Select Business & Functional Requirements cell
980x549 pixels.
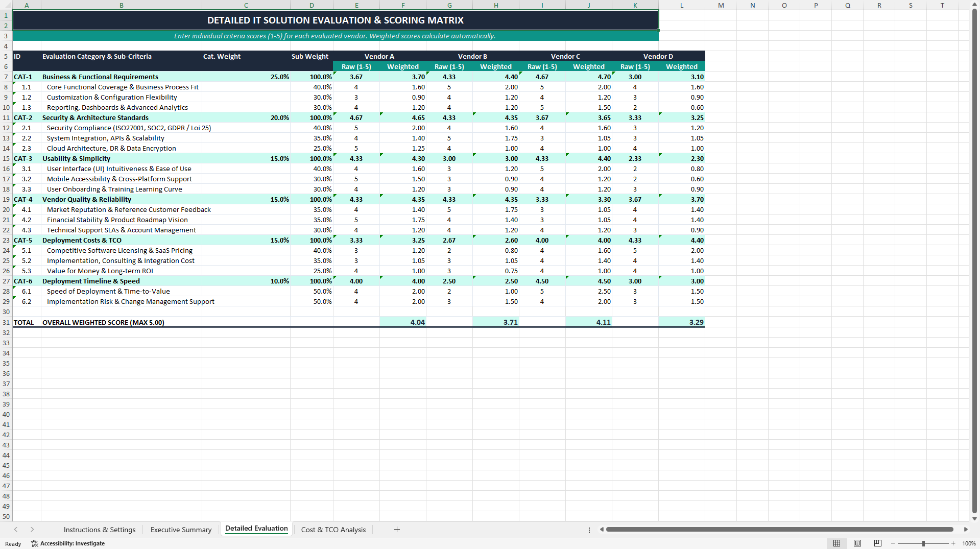pyautogui.click(x=122, y=77)
